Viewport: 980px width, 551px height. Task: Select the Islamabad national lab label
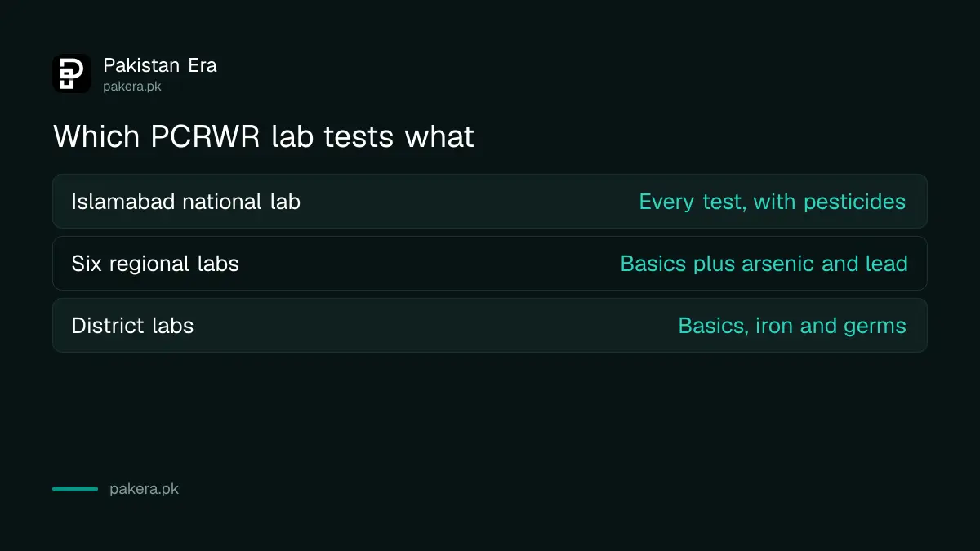point(185,201)
